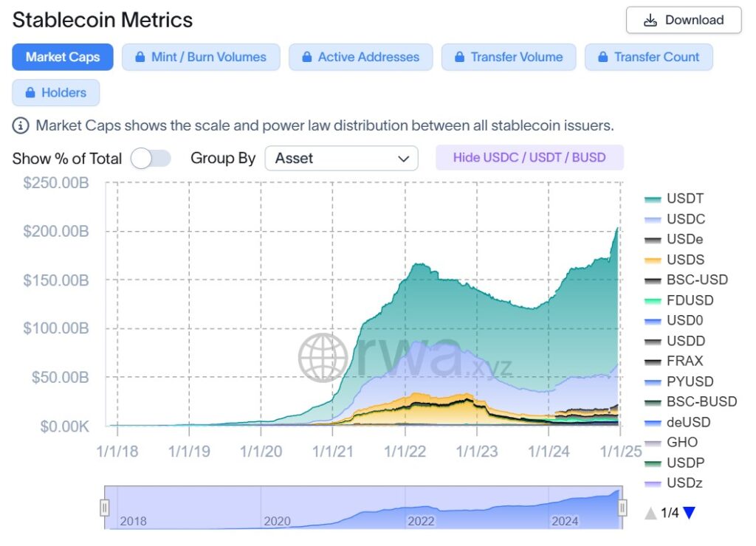Go to next legend page with down arrow

689,513
